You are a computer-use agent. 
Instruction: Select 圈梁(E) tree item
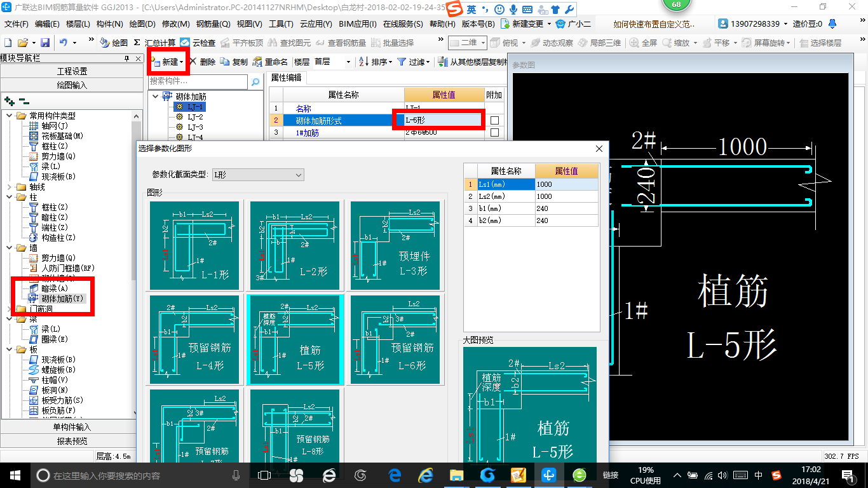[x=48, y=339]
